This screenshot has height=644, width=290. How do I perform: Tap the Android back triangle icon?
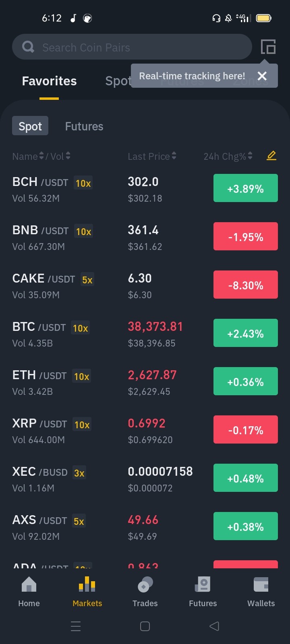214,626
